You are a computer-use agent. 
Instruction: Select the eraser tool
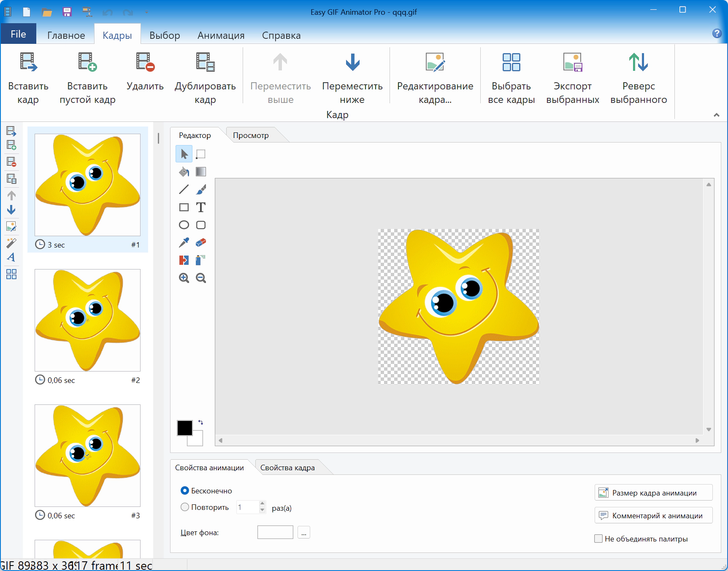[201, 242]
